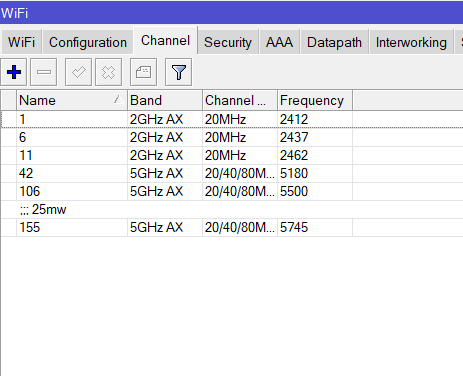Select the Channel tab
Screen dimensions: 463x376
click(x=166, y=40)
